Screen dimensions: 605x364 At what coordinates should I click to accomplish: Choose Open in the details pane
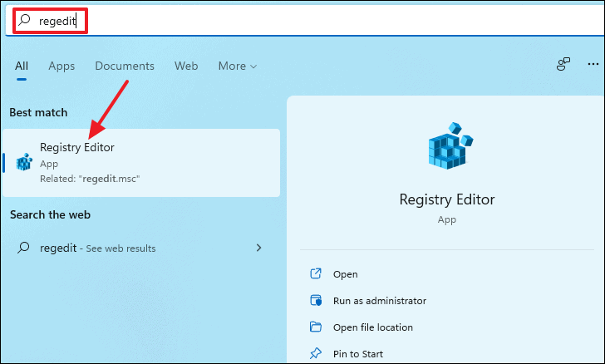click(x=346, y=274)
